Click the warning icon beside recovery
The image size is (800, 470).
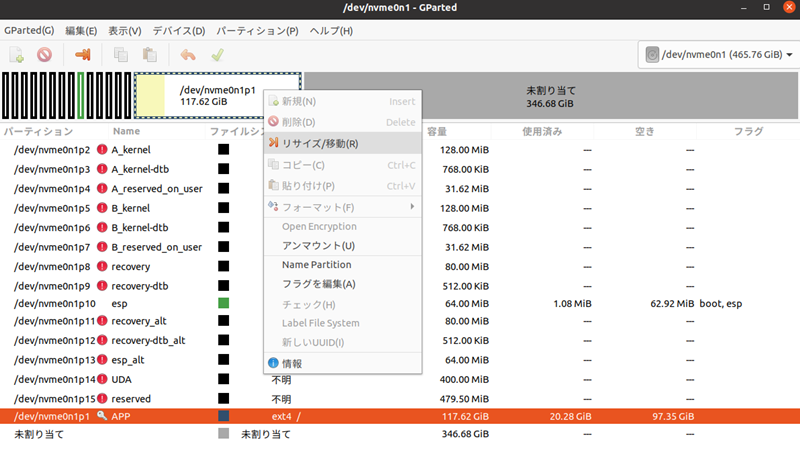pyautogui.click(x=102, y=266)
